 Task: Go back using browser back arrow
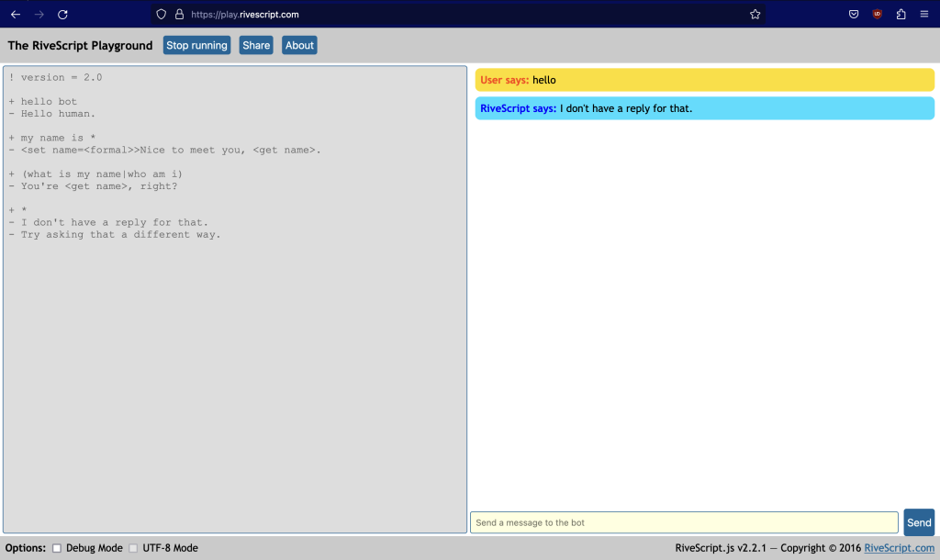point(16,15)
